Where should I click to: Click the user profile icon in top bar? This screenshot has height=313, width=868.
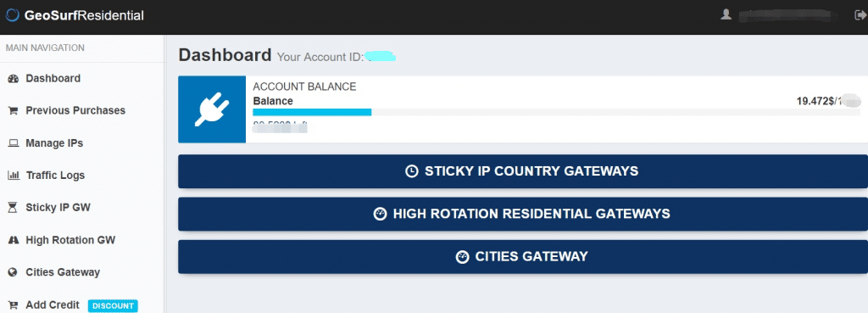point(726,15)
